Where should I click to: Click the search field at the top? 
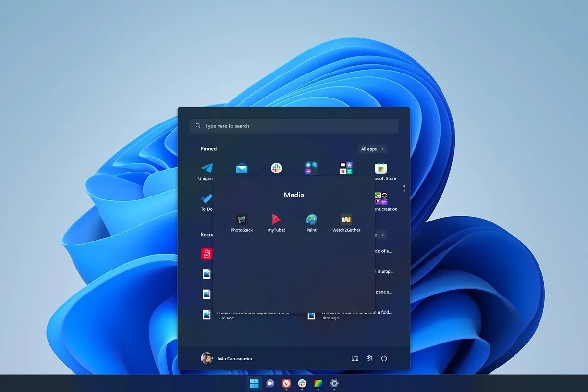click(294, 126)
